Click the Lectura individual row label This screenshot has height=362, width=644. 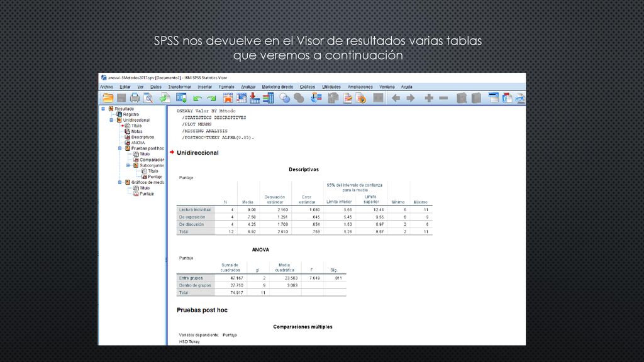(x=195, y=210)
